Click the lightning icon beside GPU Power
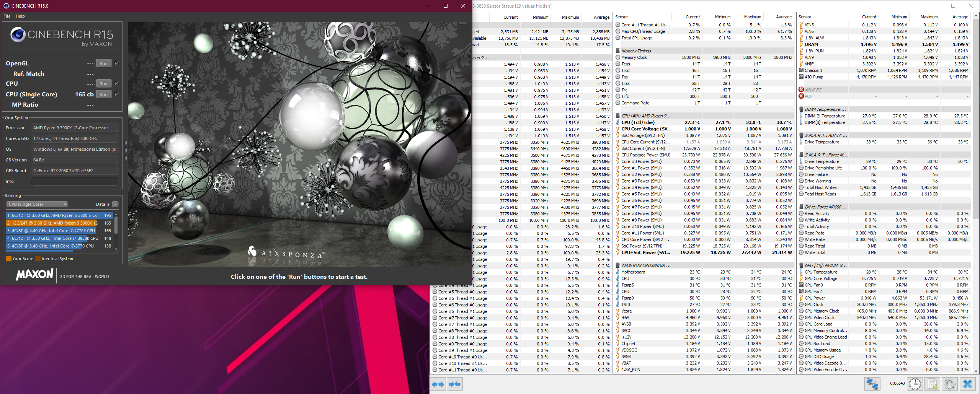Screen dimensions: 980x394 point(801,298)
